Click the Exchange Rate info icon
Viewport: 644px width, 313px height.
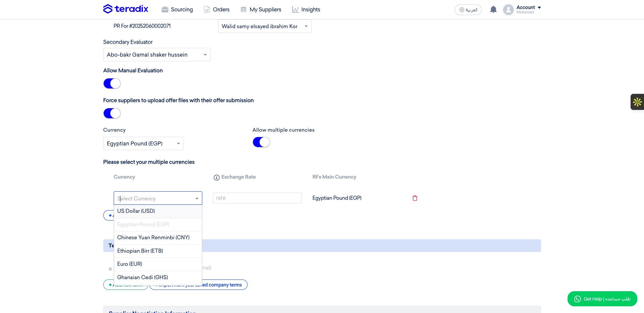point(217,178)
